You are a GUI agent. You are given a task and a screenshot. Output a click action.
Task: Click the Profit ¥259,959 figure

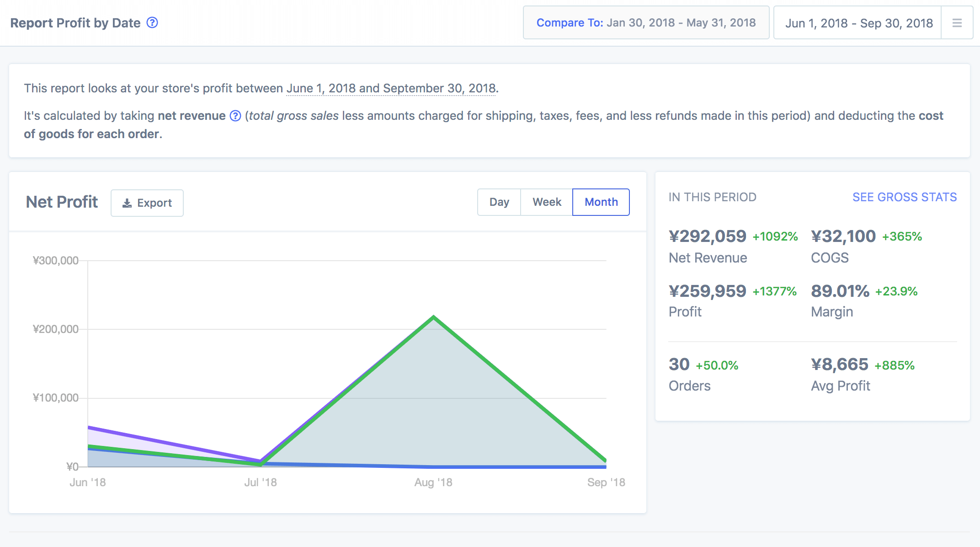point(707,291)
